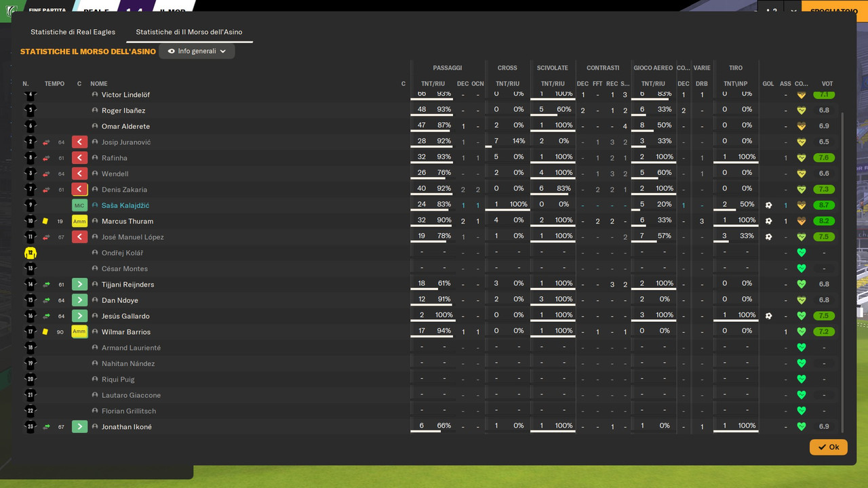Click condition heart icon in Roger Ibañez row
The width and height of the screenshot is (868, 488).
coord(802,110)
